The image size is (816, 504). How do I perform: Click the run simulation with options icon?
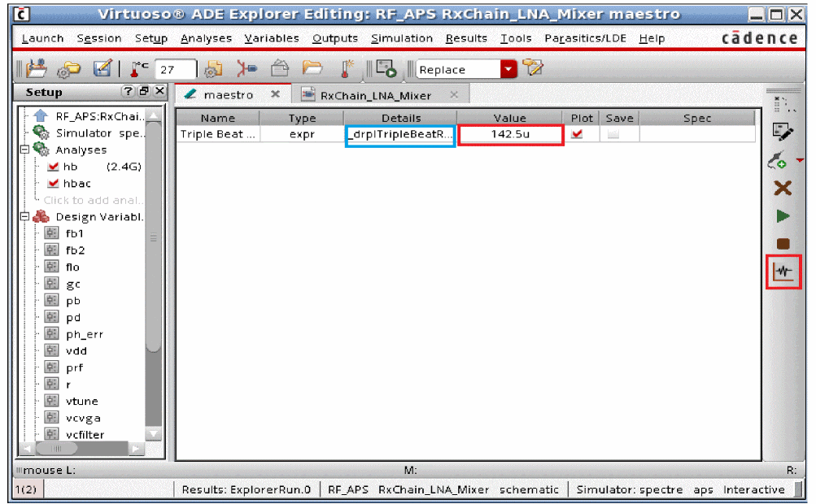coord(386,68)
